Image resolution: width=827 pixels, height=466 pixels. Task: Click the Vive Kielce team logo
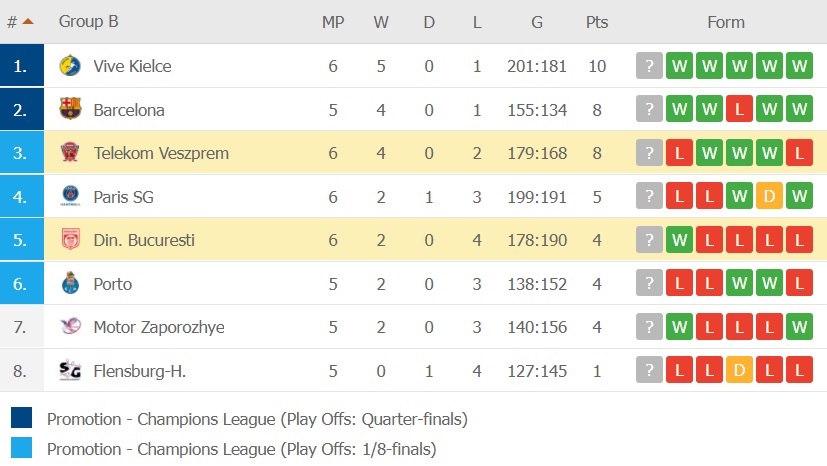coord(70,66)
